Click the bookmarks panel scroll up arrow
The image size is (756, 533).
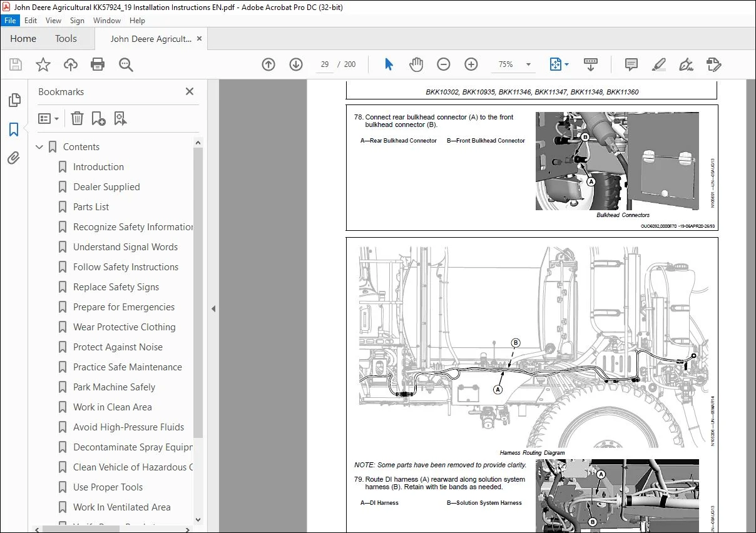point(198,143)
